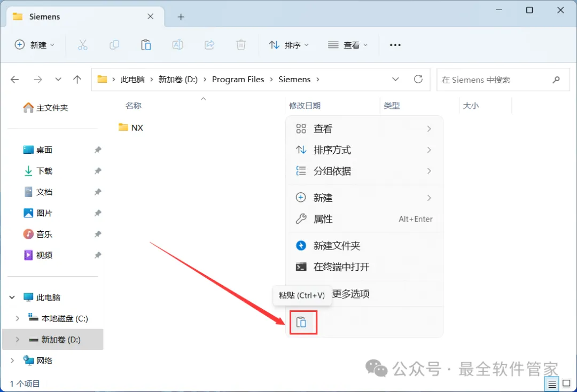Open the 新建 dropdown in toolbar

pyautogui.click(x=35, y=45)
